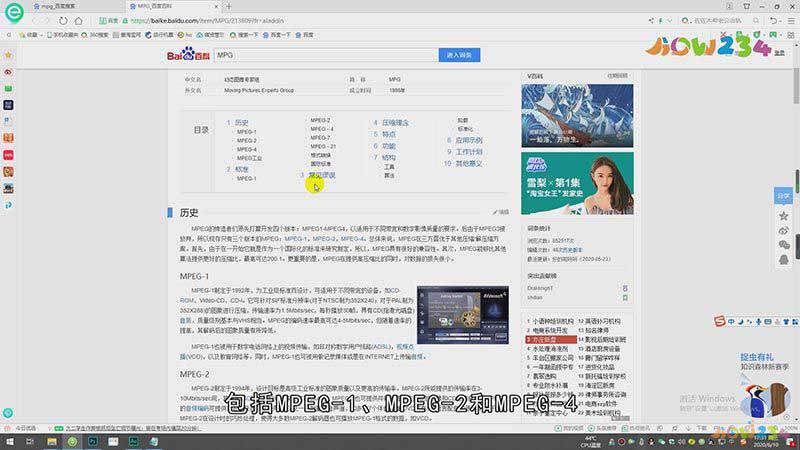Switch to 360 browser on the taskbar
This screenshot has height=450, width=800.
(72, 442)
